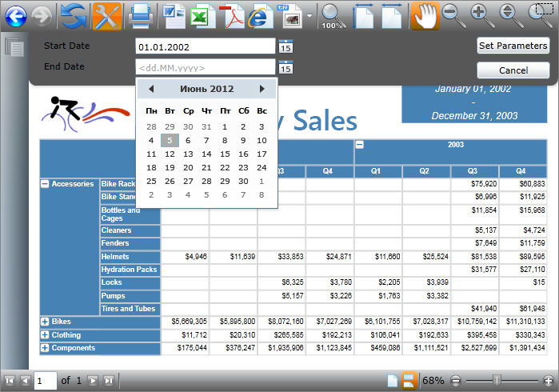Export report to Excel
The width and height of the screenshot is (559, 392).
(201, 15)
